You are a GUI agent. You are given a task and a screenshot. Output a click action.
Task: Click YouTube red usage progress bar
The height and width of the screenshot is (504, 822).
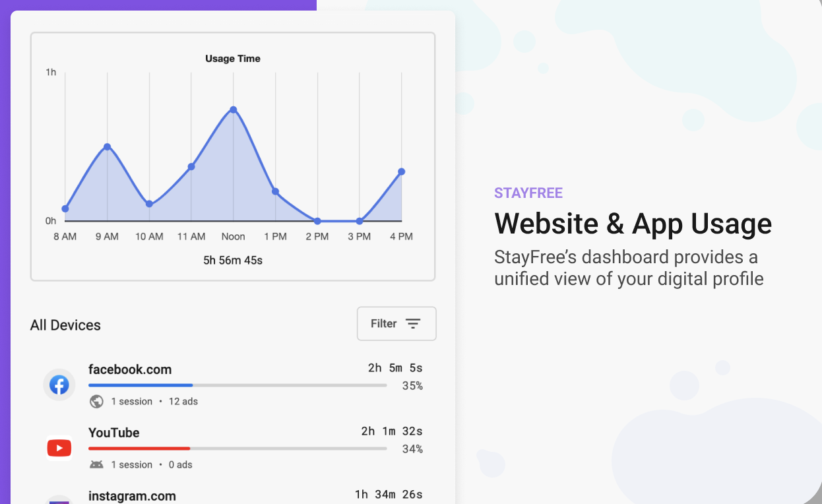coord(139,449)
